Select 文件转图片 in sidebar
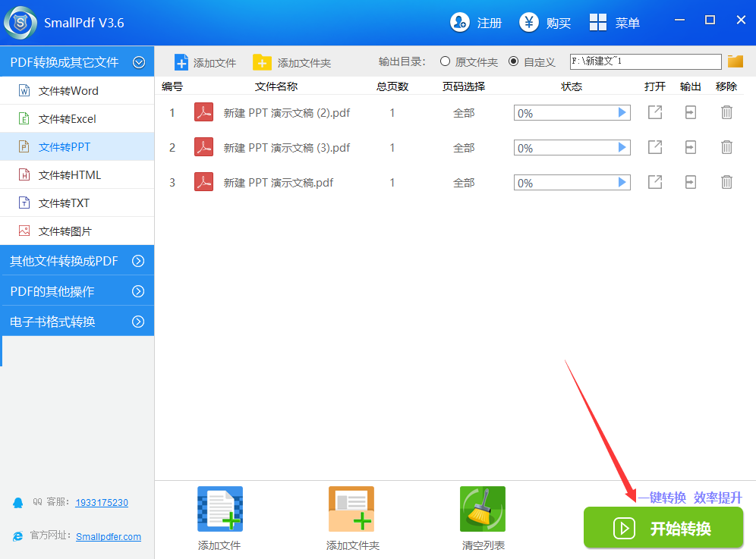Viewport: 756px width, 559px height. tap(77, 231)
